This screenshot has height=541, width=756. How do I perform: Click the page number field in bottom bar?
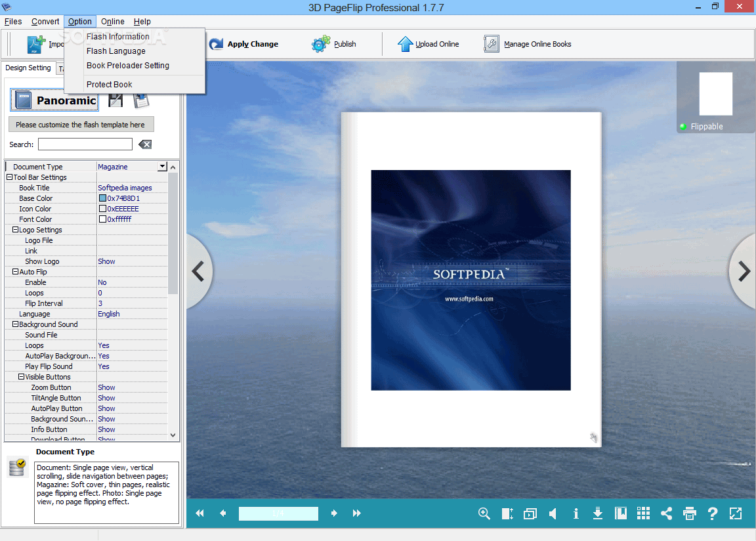[278, 513]
